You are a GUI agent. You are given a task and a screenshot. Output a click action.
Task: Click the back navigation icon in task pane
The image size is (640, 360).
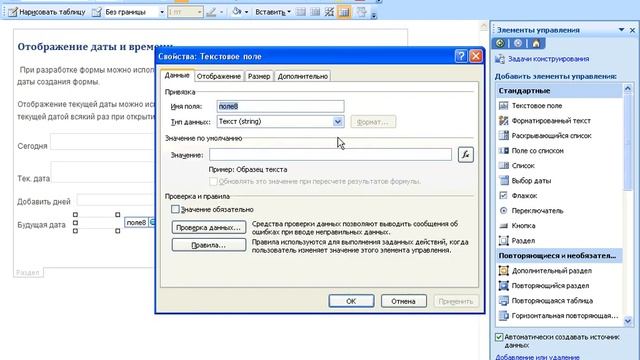click(500, 43)
